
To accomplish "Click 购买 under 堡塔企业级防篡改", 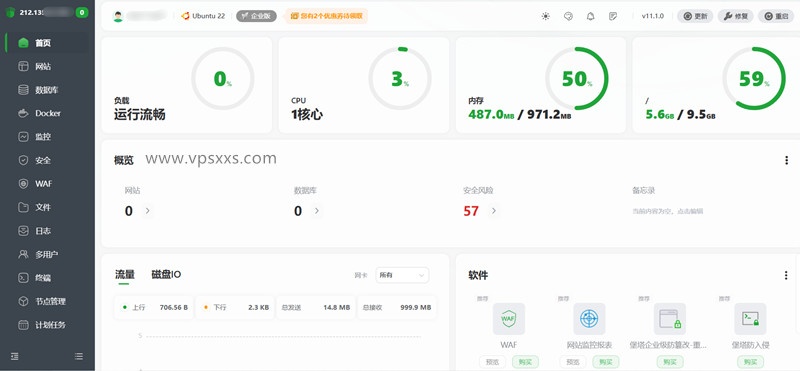I will pos(670,362).
